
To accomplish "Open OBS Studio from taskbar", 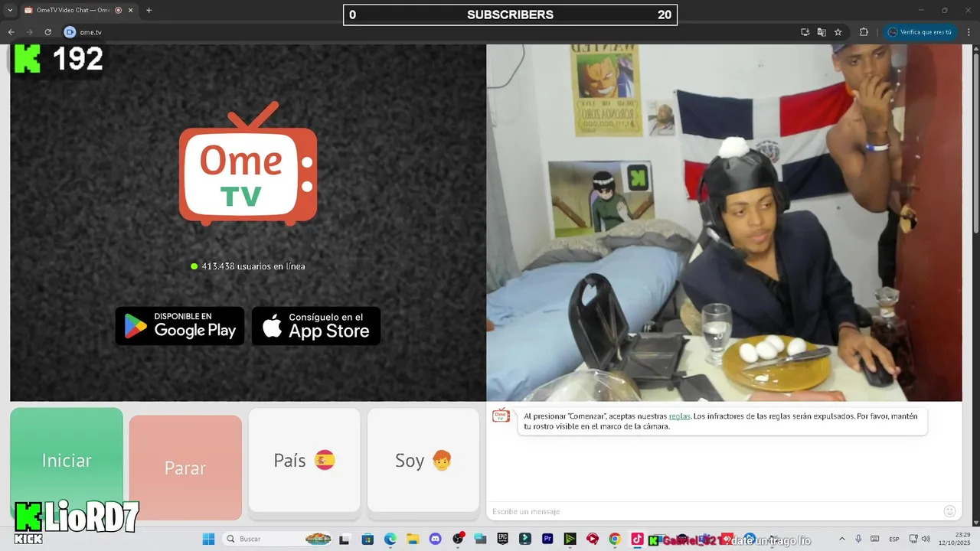I will (458, 539).
